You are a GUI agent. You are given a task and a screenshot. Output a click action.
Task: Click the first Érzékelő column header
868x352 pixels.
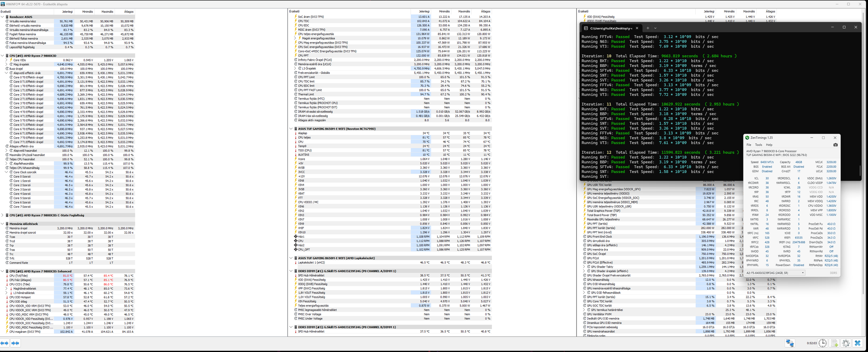[x=27, y=12]
